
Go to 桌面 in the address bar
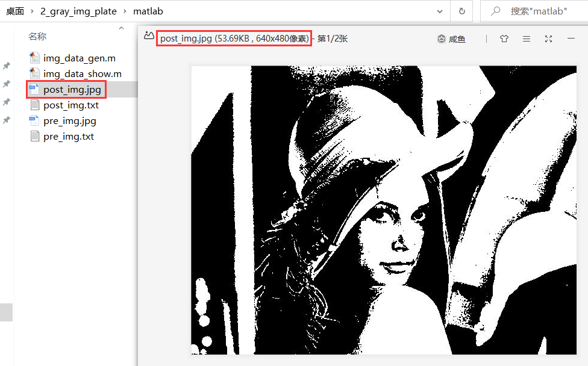pos(15,11)
